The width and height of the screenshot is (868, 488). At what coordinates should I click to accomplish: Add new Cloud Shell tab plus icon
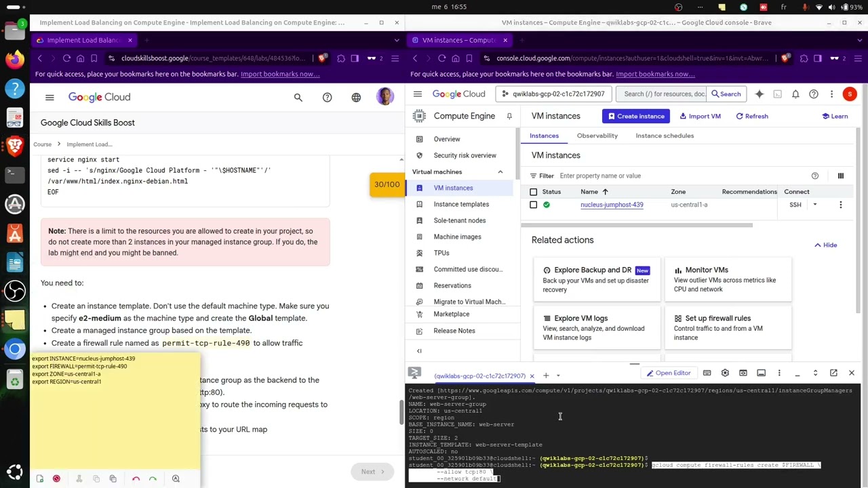(x=546, y=375)
